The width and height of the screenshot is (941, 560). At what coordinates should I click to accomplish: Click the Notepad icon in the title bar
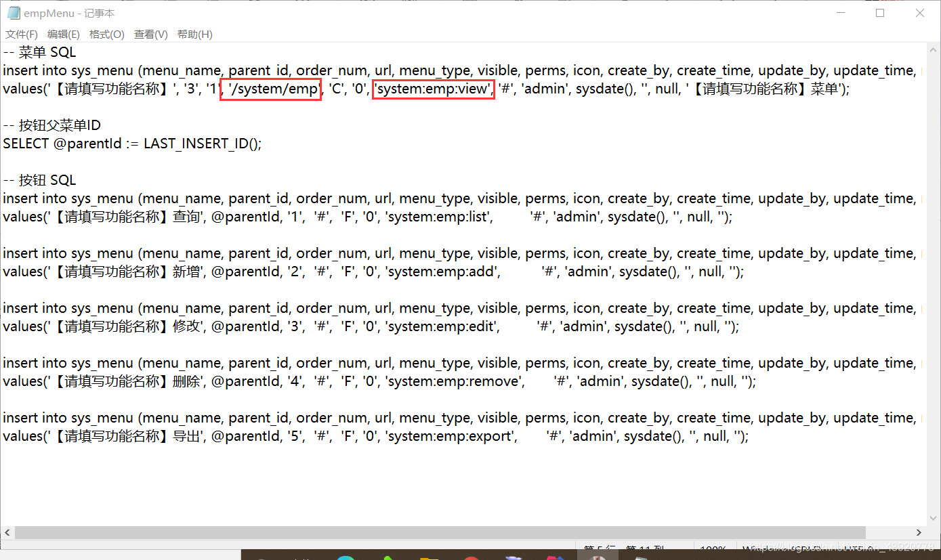[13, 13]
